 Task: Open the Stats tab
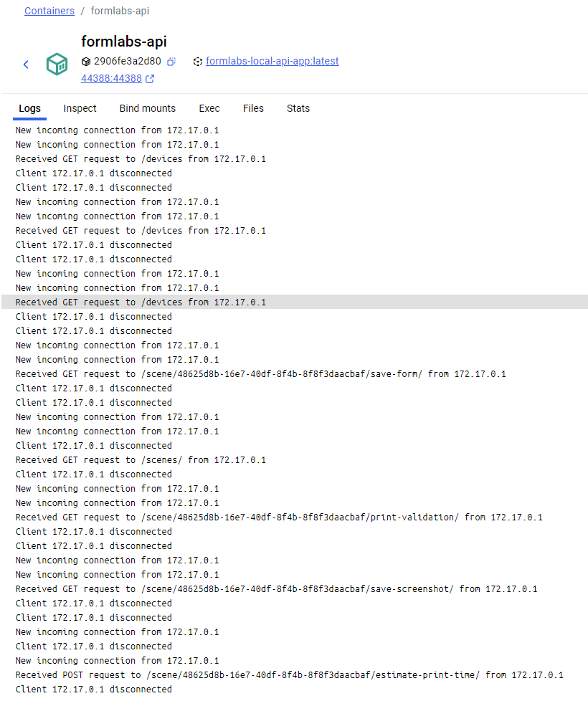coord(298,108)
